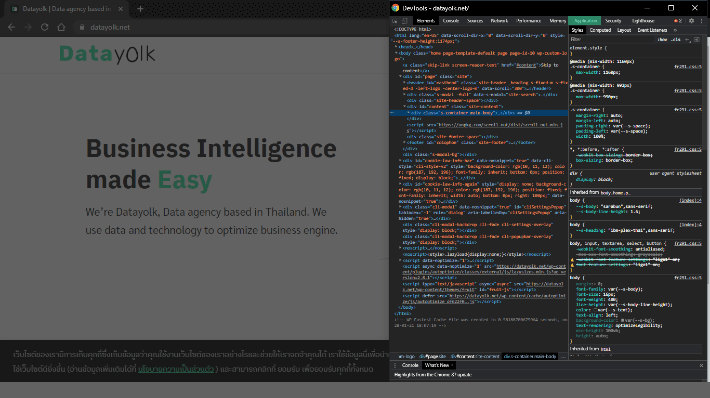The width and height of the screenshot is (710, 398).
Task: Open the Application panel tab
Action: [585, 21]
